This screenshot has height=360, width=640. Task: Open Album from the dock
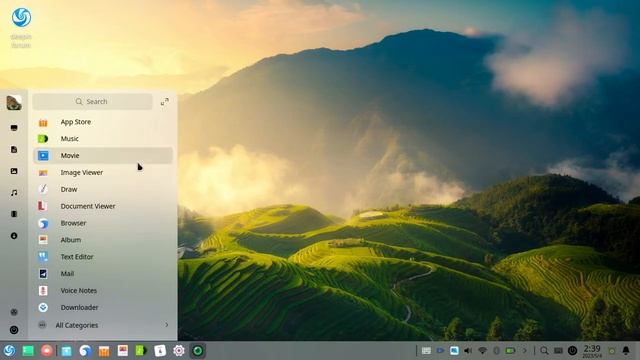click(122, 351)
